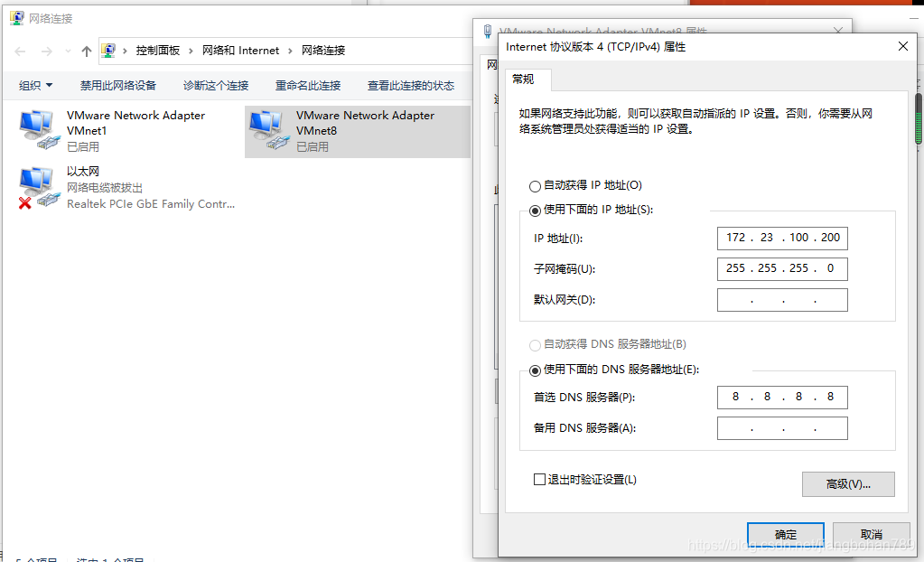This screenshot has width=924, height=562.
Task: Close the TCP/IPv4 properties dialog
Action: pos(903,47)
